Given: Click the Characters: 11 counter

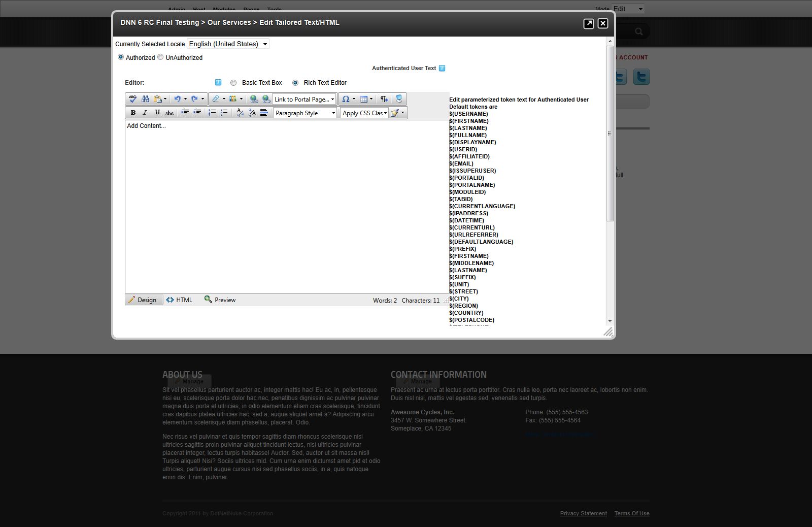Looking at the screenshot, I should [x=420, y=300].
